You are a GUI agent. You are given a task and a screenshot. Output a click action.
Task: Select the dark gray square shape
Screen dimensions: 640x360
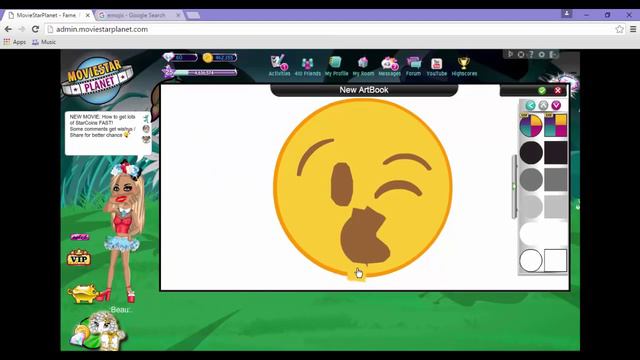pyautogui.click(x=556, y=180)
